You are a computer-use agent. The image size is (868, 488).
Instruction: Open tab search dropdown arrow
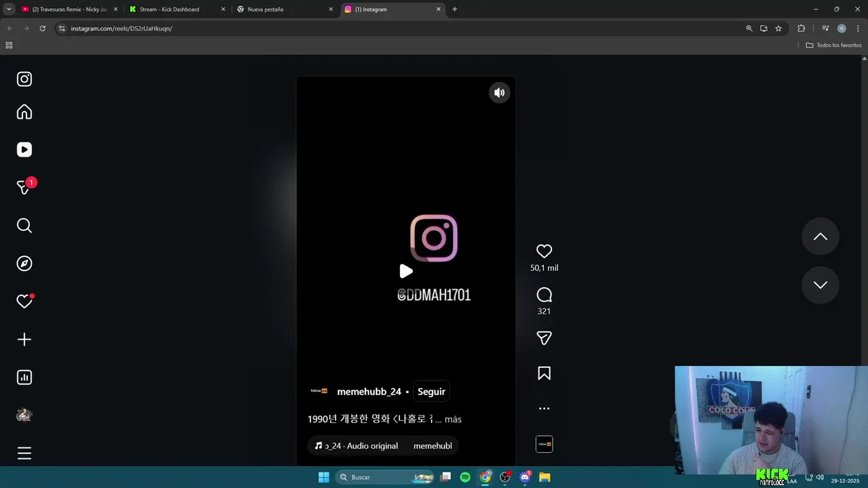[x=9, y=9]
